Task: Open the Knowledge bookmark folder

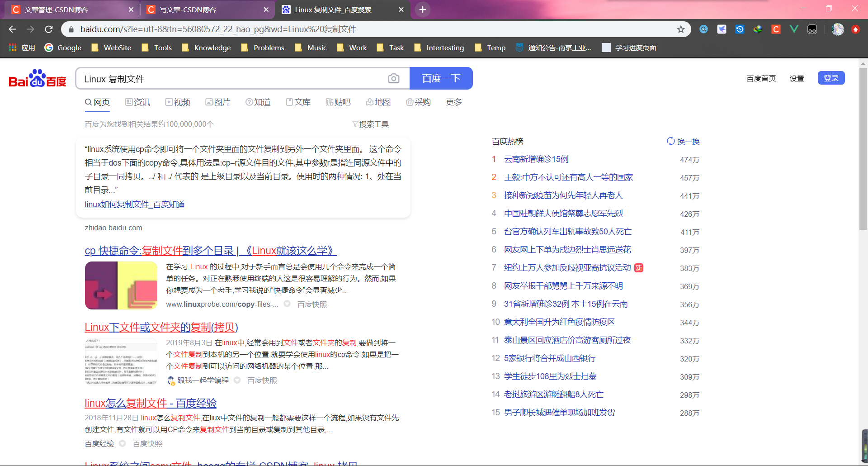Action: pos(206,48)
